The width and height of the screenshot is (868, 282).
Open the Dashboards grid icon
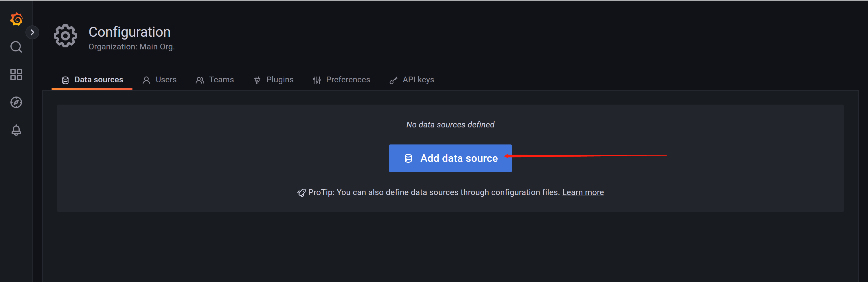(16, 74)
